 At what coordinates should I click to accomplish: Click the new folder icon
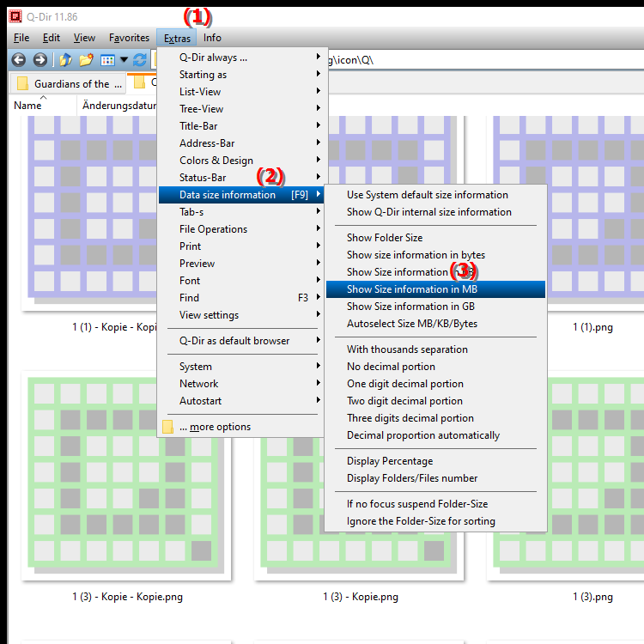click(x=86, y=60)
